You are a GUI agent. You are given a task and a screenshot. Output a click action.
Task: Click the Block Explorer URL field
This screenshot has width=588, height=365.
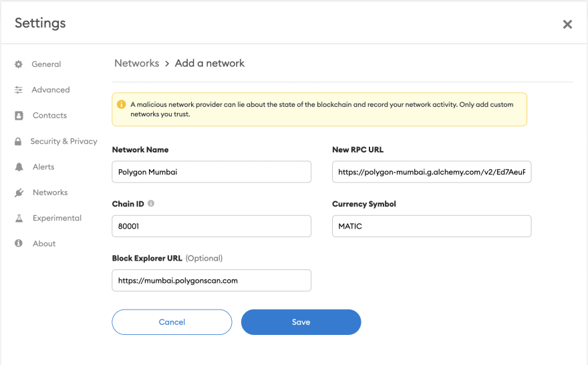pos(211,281)
